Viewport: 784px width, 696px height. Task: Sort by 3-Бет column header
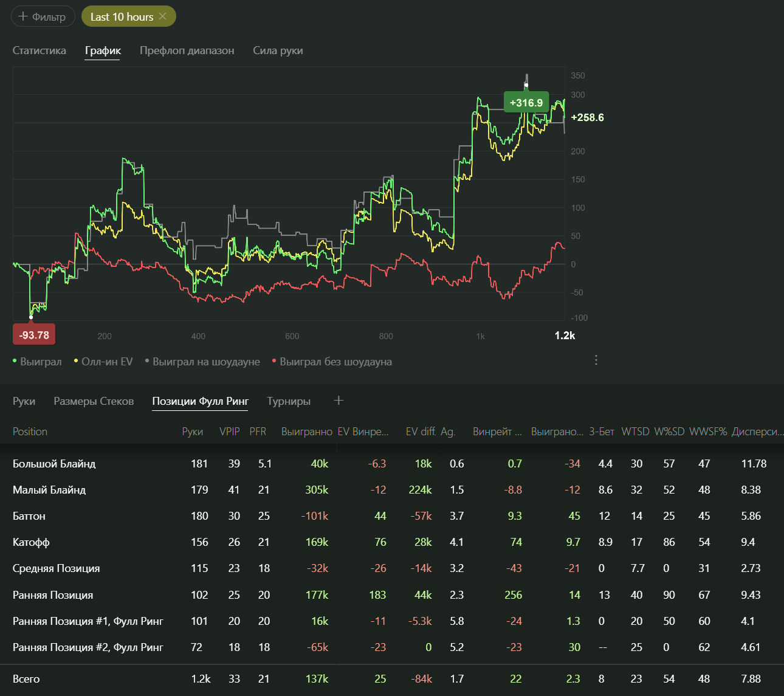(x=602, y=432)
